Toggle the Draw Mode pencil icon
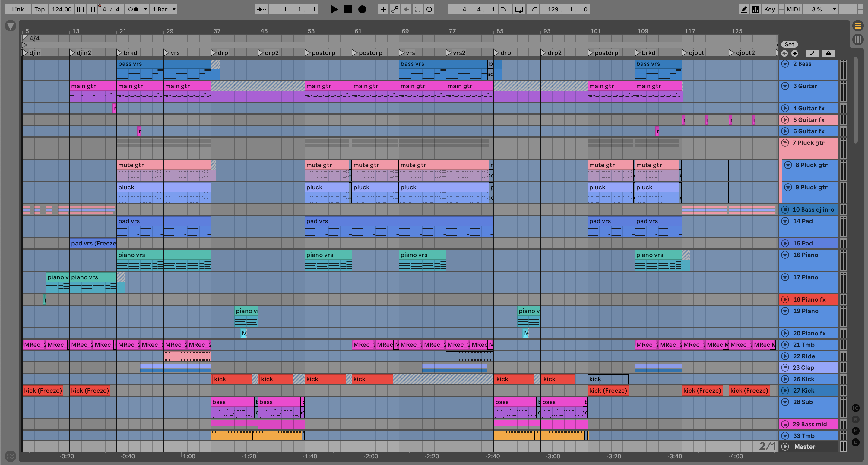 pos(744,9)
